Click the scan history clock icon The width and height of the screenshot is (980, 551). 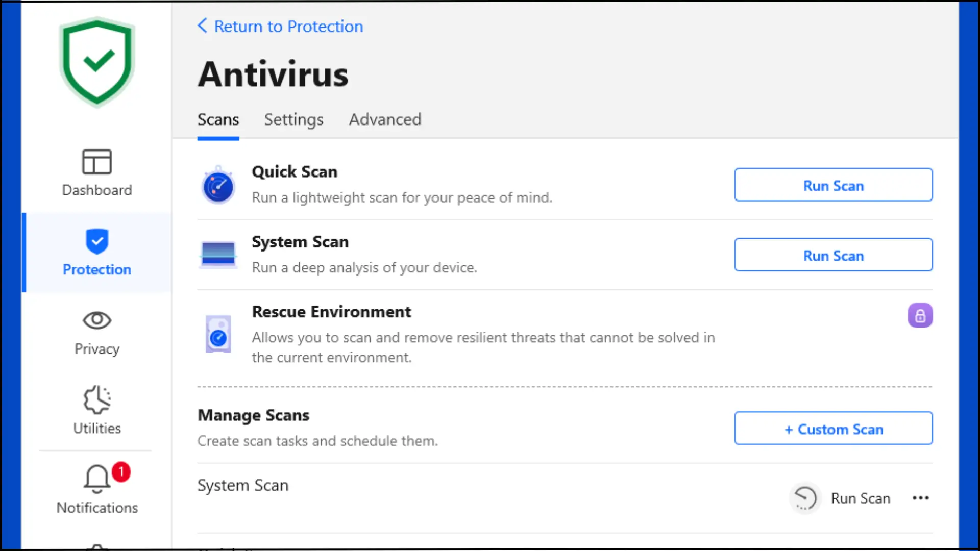pyautogui.click(x=805, y=498)
